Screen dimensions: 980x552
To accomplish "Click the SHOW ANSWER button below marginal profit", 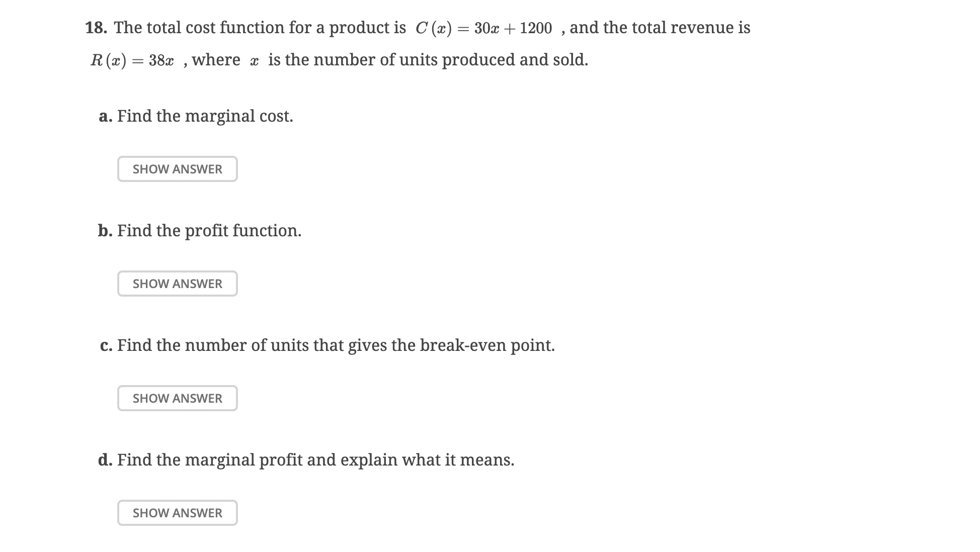I will (x=177, y=513).
